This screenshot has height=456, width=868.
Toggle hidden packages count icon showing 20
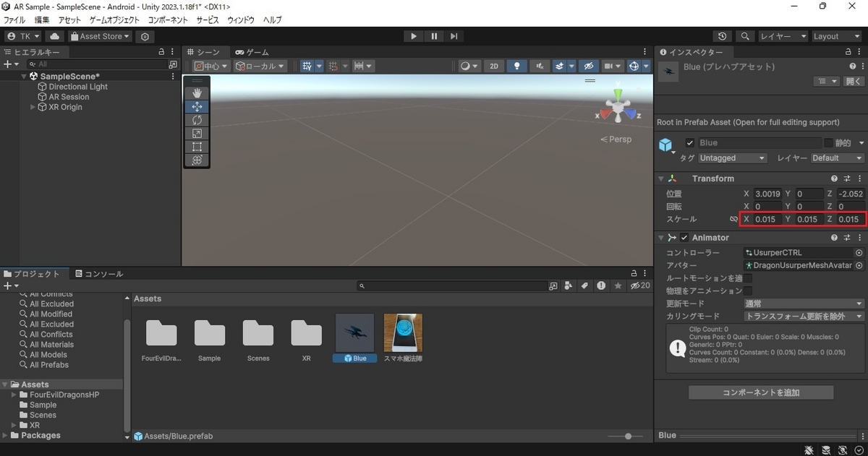(x=640, y=286)
